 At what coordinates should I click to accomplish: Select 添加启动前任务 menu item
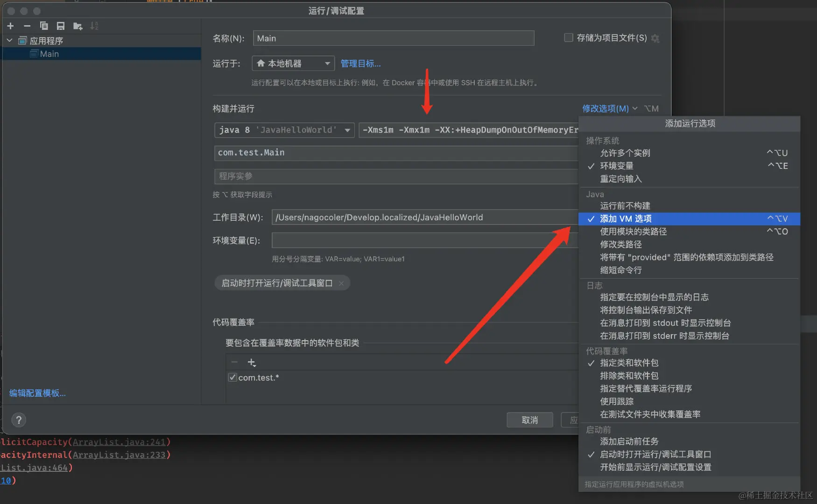coord(689,441)
